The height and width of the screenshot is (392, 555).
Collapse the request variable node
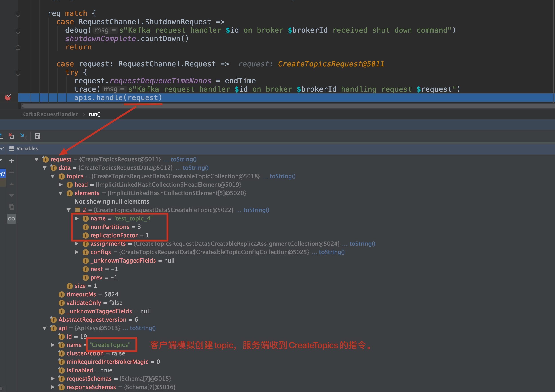(37, 159)
